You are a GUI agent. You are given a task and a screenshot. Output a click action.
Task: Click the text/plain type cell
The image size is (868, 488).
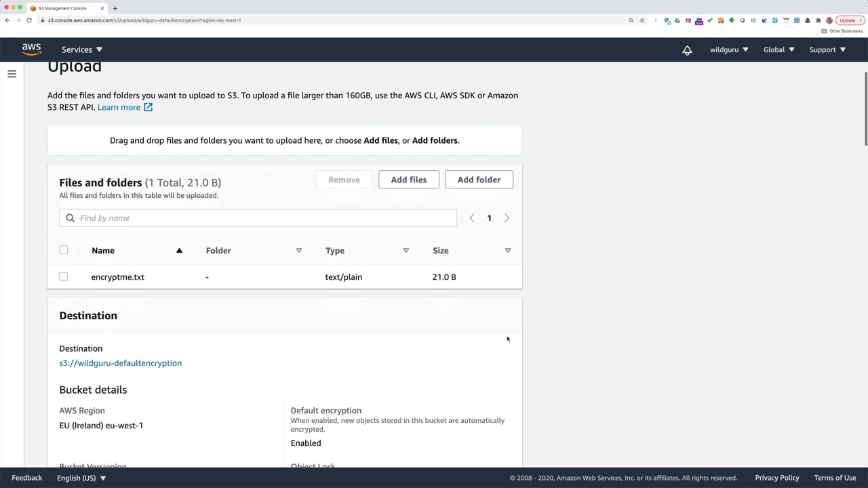click(343, 277)
